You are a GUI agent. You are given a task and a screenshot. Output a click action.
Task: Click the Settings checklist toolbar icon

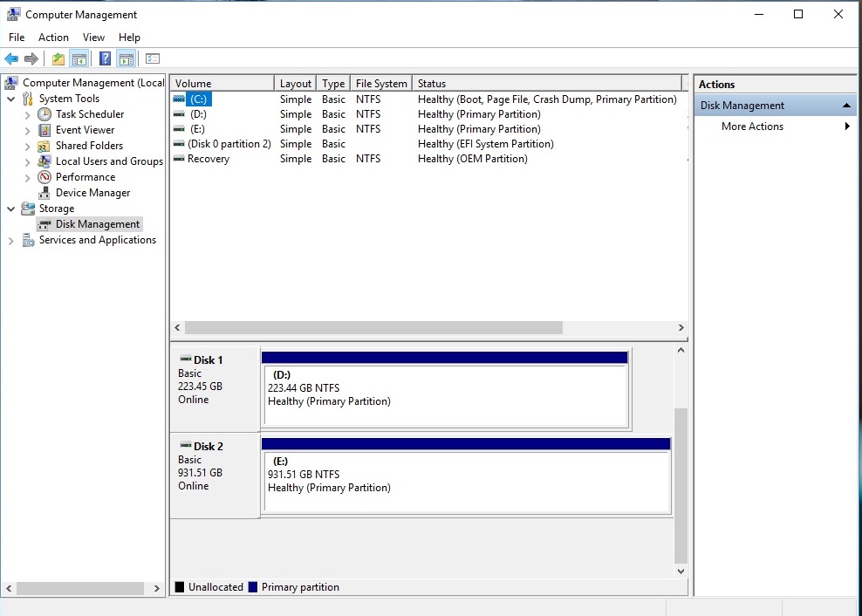pyautogui.click(x=153, y=58)
